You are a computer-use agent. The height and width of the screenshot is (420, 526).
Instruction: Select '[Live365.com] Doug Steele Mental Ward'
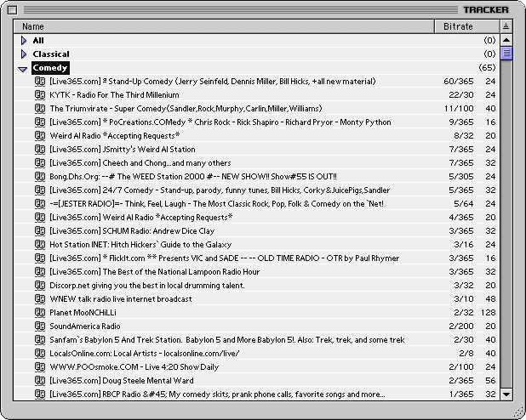pos(122,380)
